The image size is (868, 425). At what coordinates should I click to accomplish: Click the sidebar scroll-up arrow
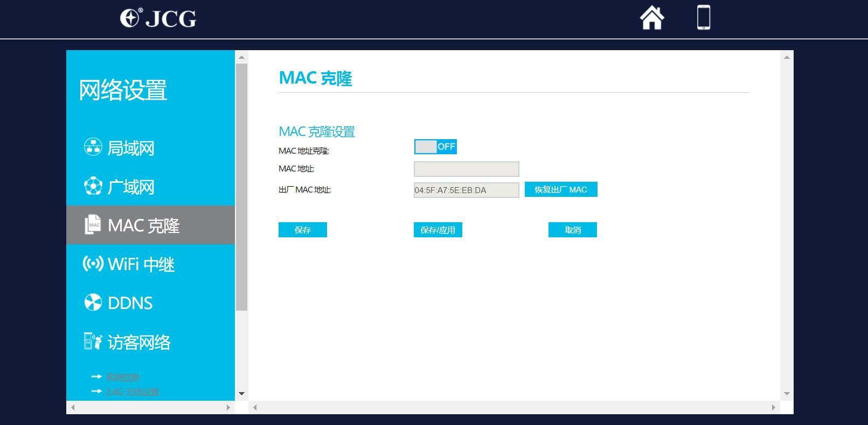point(241,57)
